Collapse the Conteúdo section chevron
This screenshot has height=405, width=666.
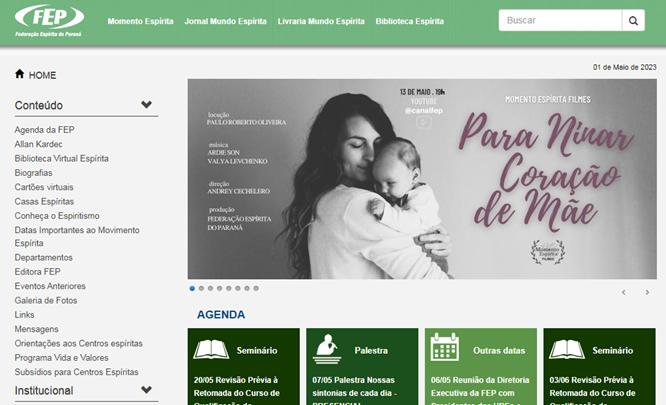(x=147, y=104)
